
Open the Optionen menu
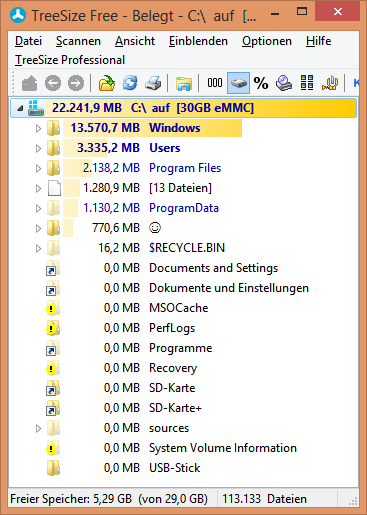[267, 41]
